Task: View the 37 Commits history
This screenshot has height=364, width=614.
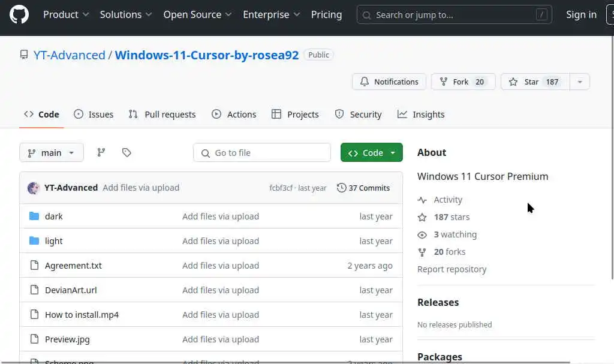Action: click(363, 188)
